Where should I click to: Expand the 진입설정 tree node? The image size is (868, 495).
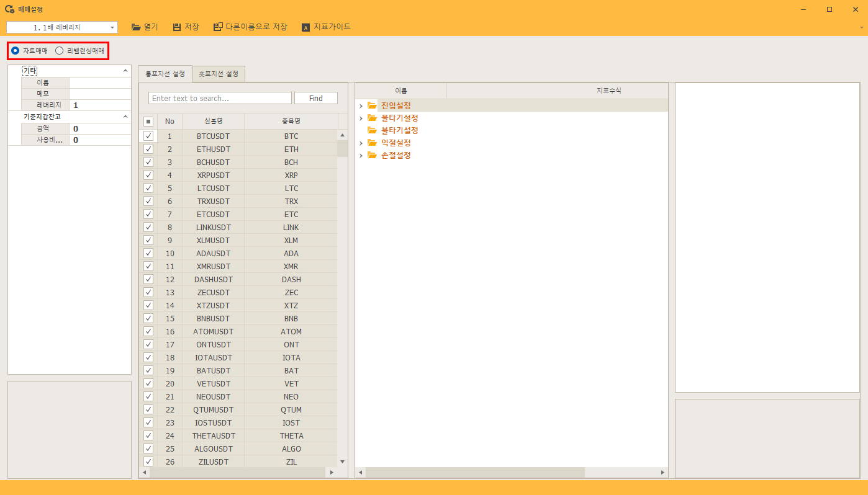(x=361, y=106)
